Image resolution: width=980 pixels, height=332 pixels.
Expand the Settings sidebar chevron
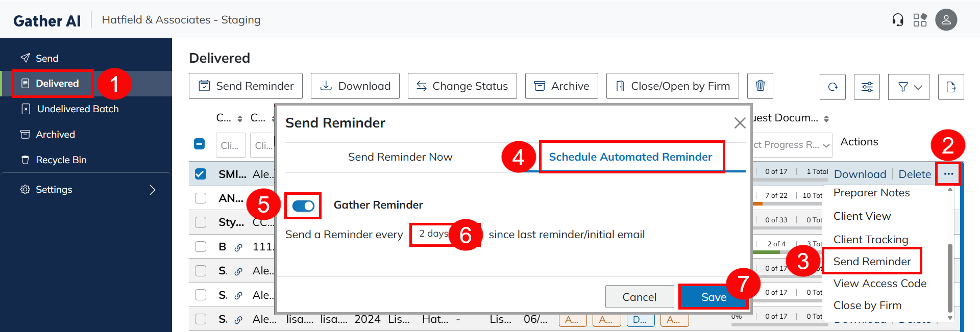click(152, 190)
